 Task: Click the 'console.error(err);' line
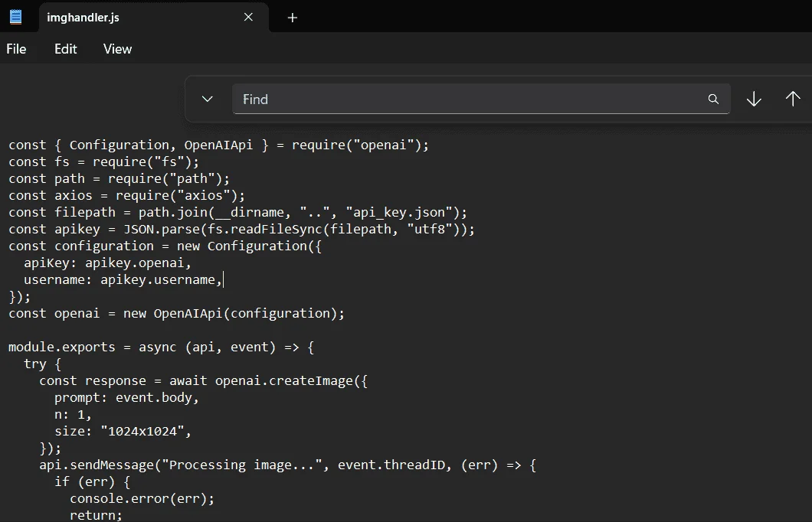[x=142, y=498]
